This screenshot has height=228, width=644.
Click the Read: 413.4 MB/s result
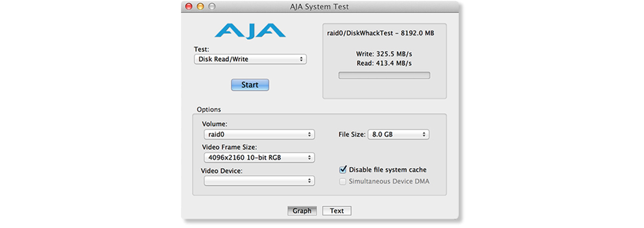[x=384, y=63]
